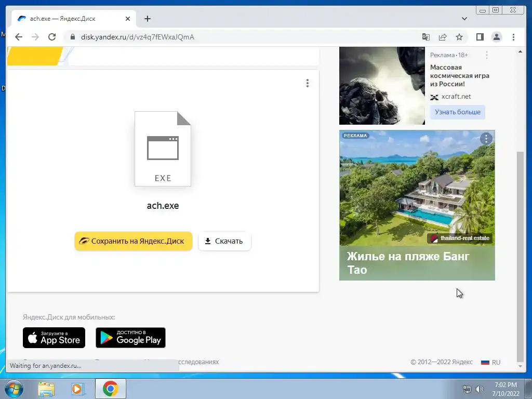Open the Google Play badge
Screen dimensions: 532x399
click(x=130, y=338)
